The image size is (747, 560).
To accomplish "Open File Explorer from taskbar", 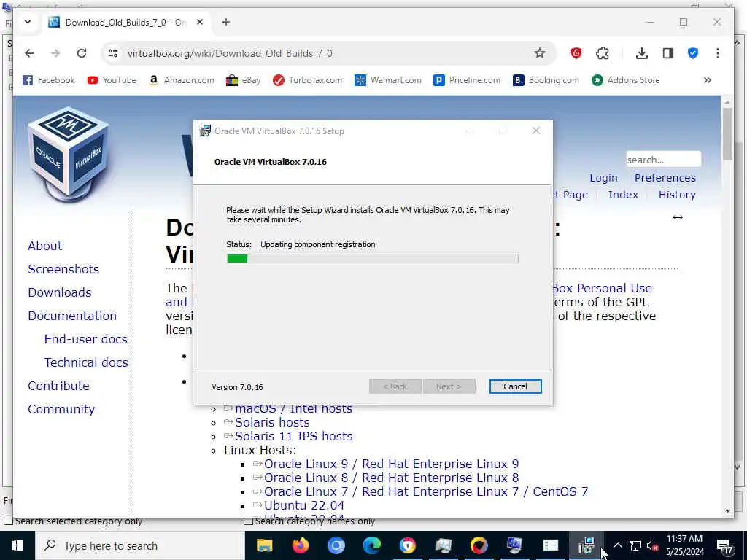I will (x=264, y=545).
